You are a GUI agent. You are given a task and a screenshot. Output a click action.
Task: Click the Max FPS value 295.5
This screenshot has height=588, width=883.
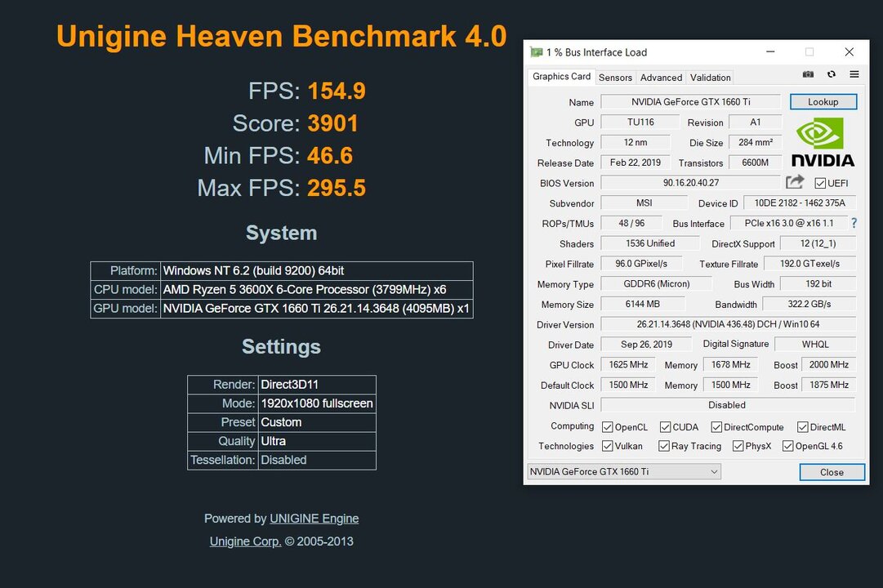(x=337, y=188)
